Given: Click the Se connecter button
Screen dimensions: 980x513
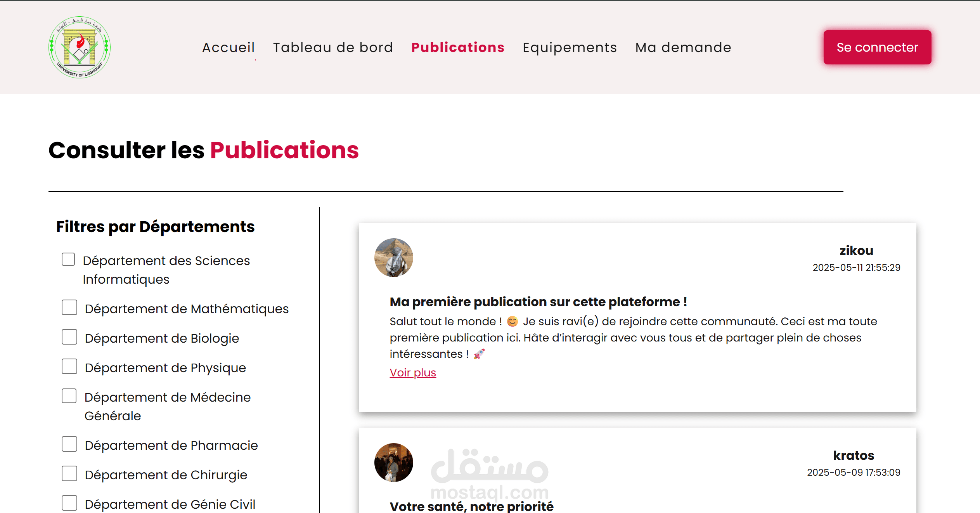Looking at the screenshot, I should click(877, 47).
